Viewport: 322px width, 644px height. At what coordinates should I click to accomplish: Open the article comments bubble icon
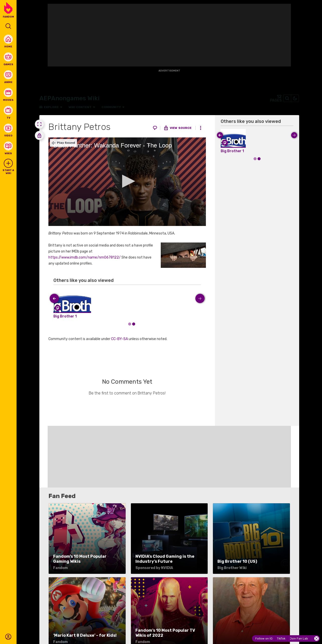pyautogui.click(x=155, y=128)
